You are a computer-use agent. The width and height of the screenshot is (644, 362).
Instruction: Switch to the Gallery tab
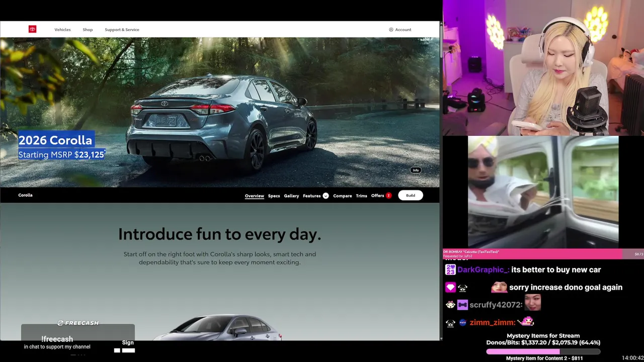click(291, 196)
